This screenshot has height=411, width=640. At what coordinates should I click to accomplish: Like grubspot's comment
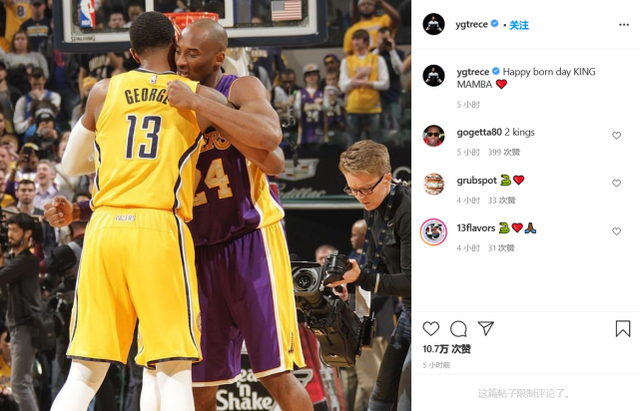pos(616,183)
